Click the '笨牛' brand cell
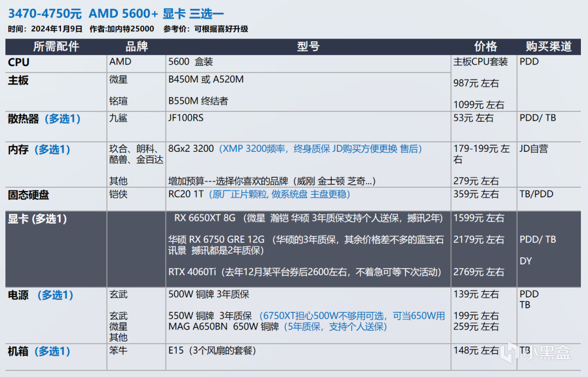 [119, 350]
